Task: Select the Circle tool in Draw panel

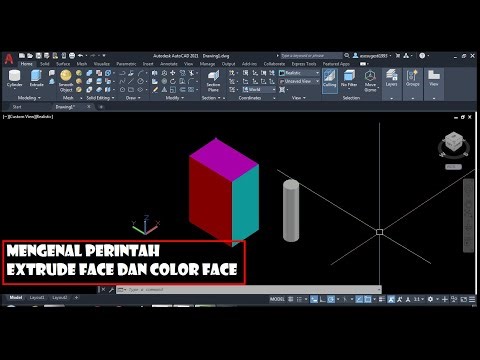Action: (x=141, y=81)
